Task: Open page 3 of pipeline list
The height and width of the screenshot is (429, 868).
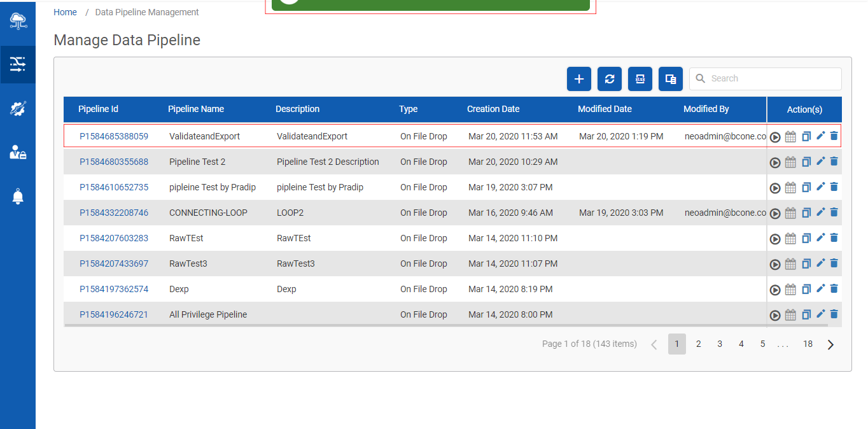Action: (x=720, y=344)
